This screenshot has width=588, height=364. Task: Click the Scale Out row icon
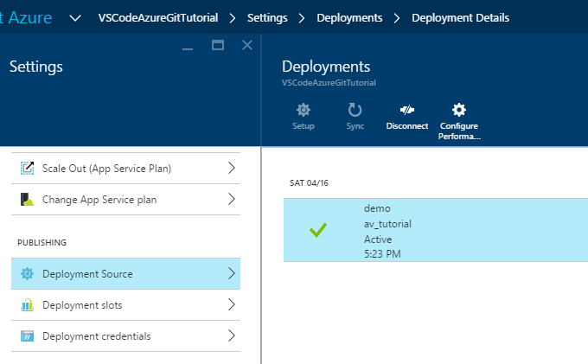click(x=27, y=168)
